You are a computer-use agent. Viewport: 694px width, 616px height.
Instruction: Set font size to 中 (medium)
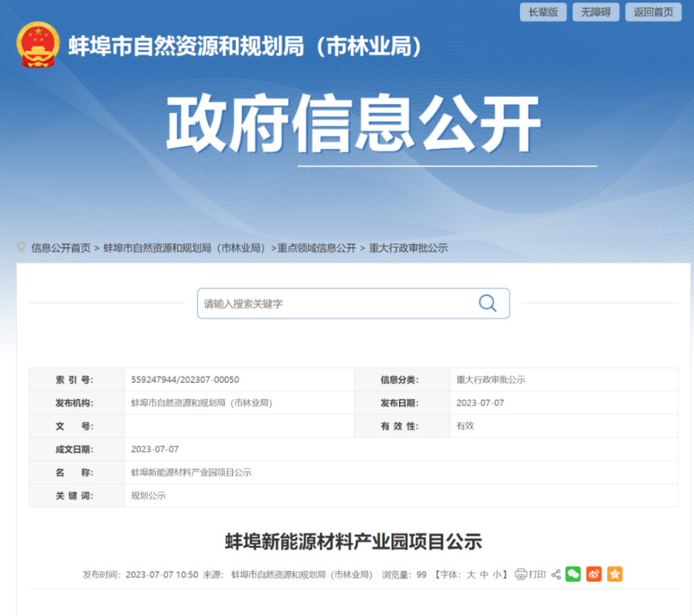click(x=484, y=574)
